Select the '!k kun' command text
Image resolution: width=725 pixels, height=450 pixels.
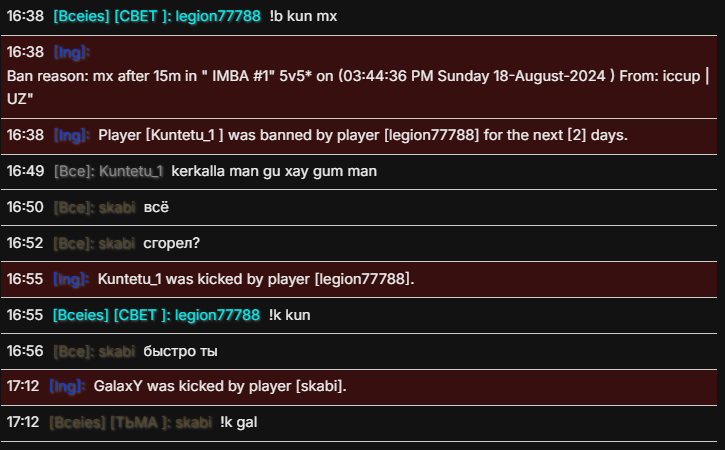(x=291, y=315)
